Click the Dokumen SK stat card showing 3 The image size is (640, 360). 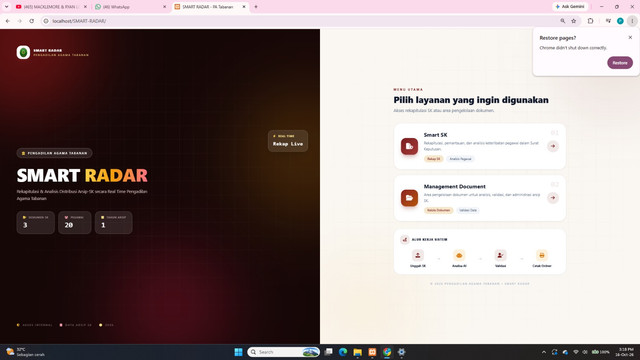tap(36, 222)
